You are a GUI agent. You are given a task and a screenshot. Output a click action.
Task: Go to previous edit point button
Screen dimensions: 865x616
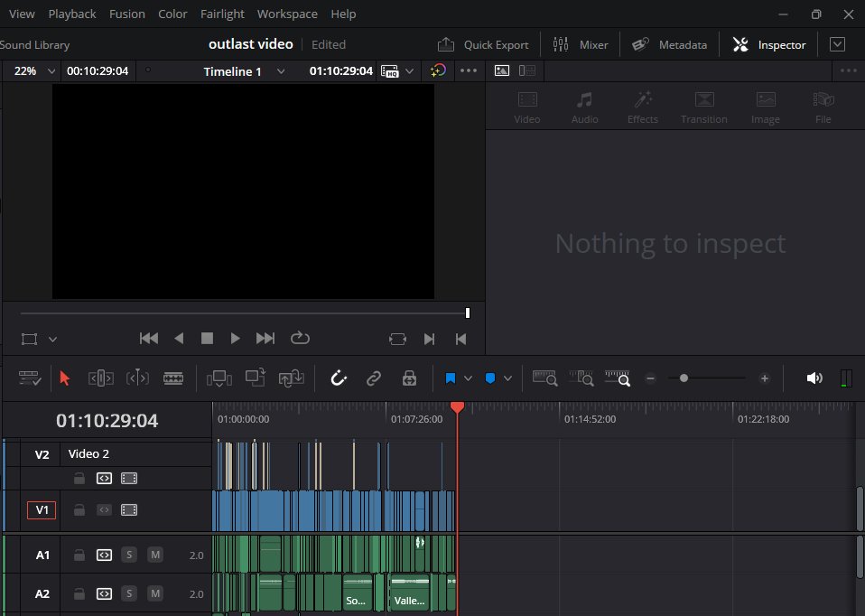tap(460, 339)
